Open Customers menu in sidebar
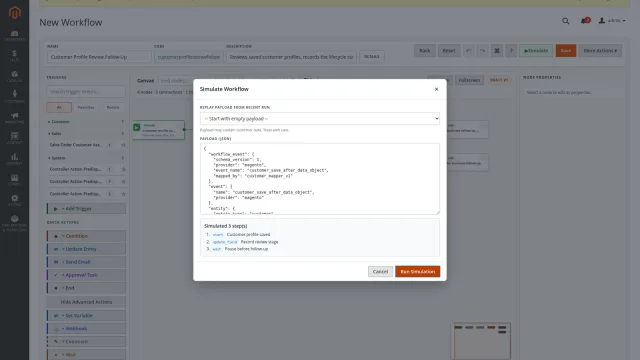Viewport: 640px width, 360px height. (x=14, y=97)
